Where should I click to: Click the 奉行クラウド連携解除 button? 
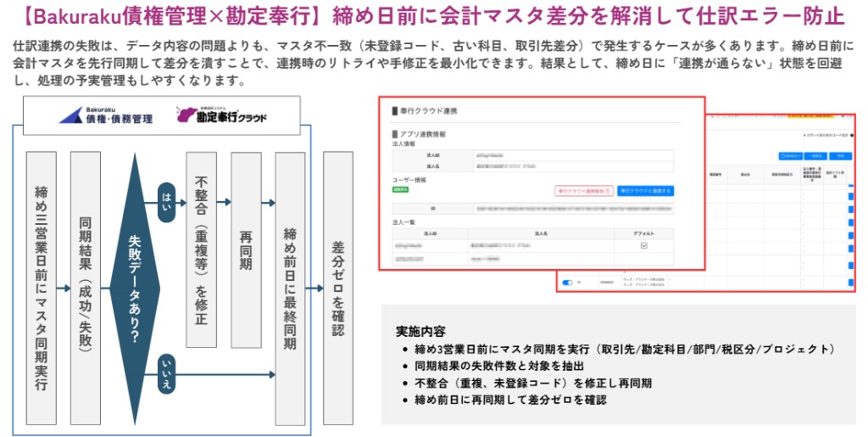click(x=583, y=191)
